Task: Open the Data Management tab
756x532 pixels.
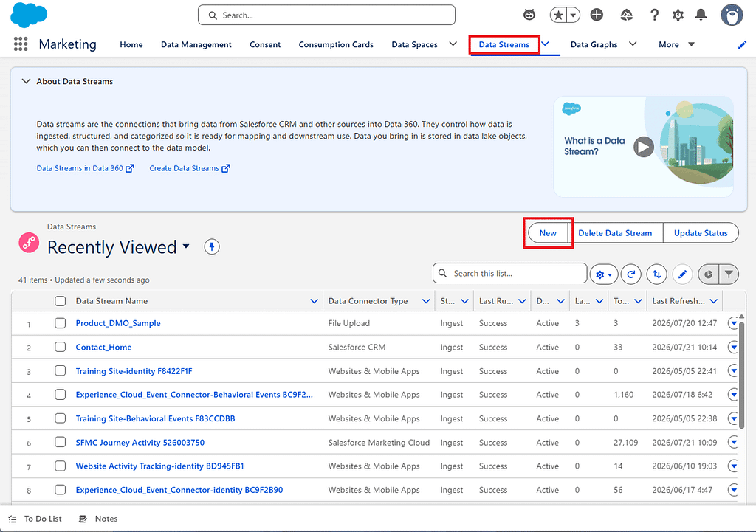Action: 196,44
